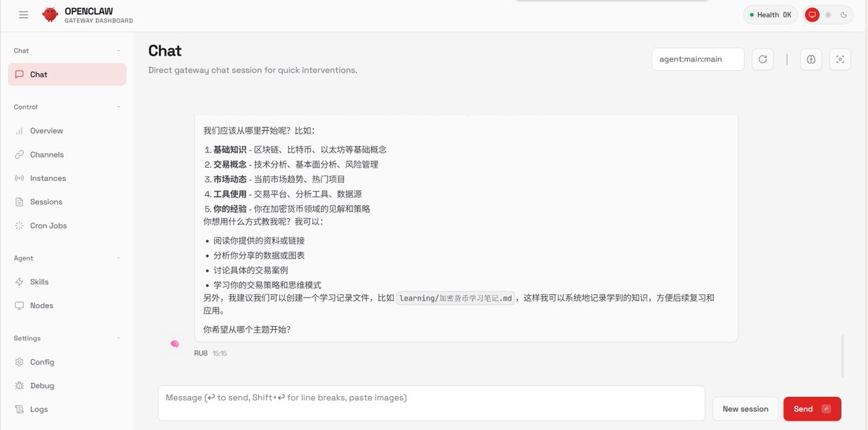The image size is (868, 430).
Task: Click the Chat speech-bubble icon in sidebar
Action: coord(20,74)
